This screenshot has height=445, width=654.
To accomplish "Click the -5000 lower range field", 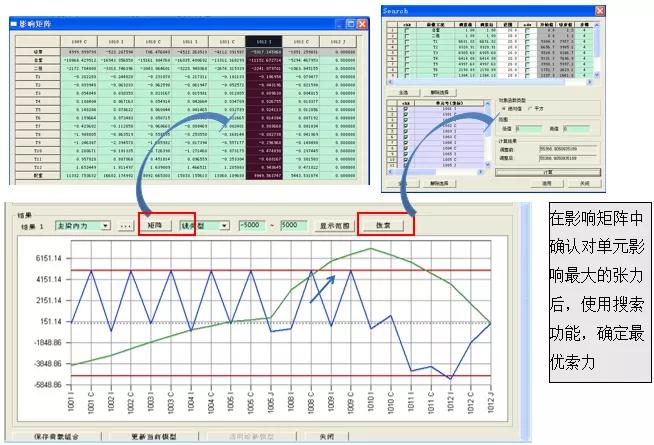I will point(252,225).
